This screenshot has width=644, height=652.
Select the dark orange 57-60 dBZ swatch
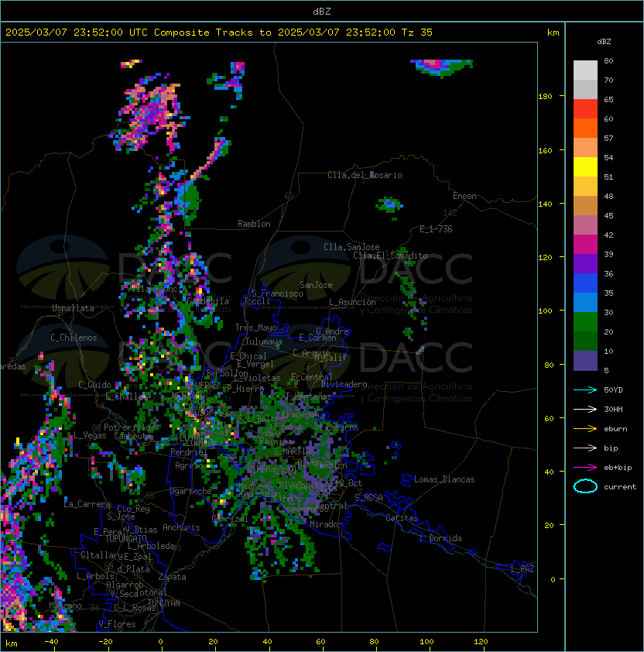pos(585,128)
